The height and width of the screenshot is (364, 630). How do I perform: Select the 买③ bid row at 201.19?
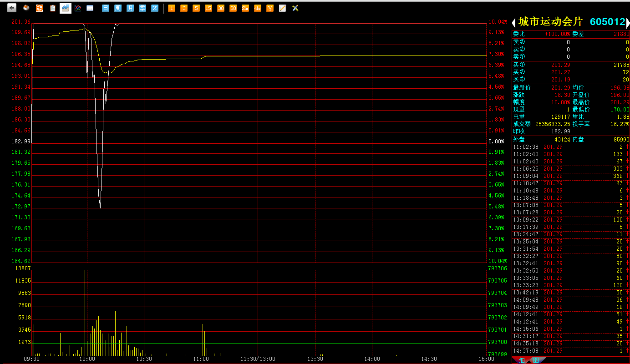point(571,80)
